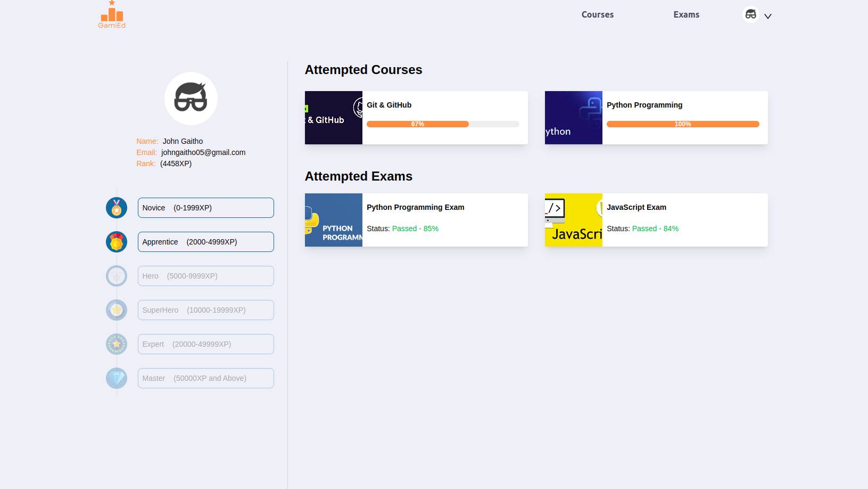Click the JavaScript Exam title

pos(636,207)
